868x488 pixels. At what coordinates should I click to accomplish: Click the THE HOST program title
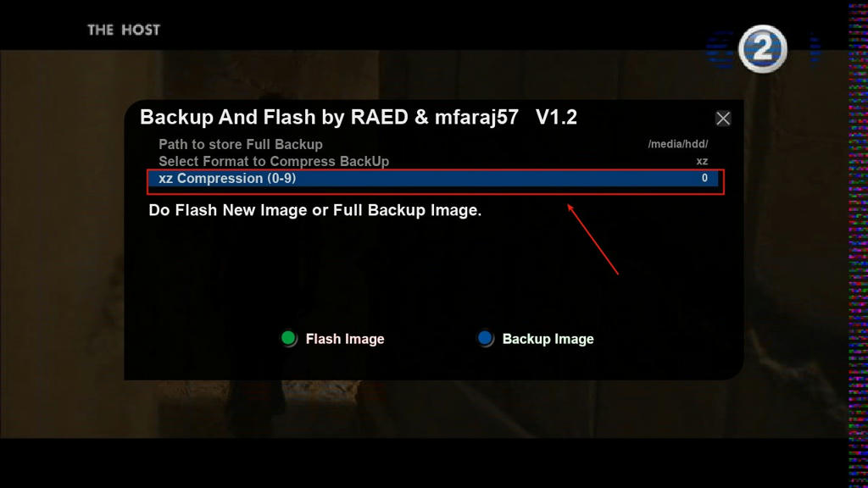coord(124,30)
